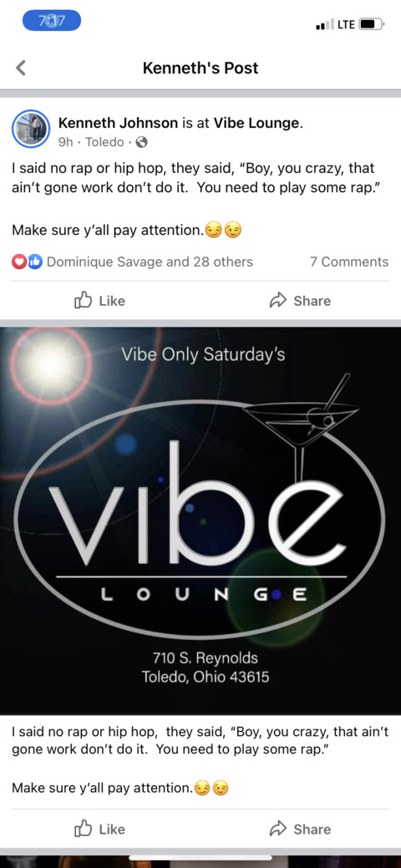Viewport: 401px width, 868px height.
Task: Tap the 7:17 time pill in status bar
Action: pyautogui.click(x=52, y=21)
